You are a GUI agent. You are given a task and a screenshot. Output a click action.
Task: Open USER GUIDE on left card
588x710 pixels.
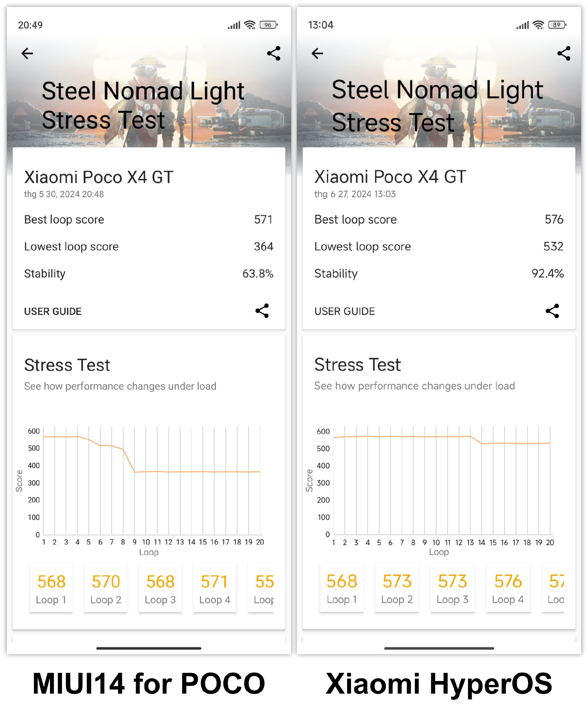[53, 312]
